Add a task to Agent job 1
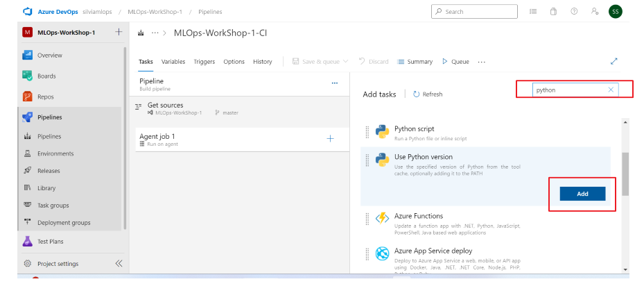 coord(330,139)
